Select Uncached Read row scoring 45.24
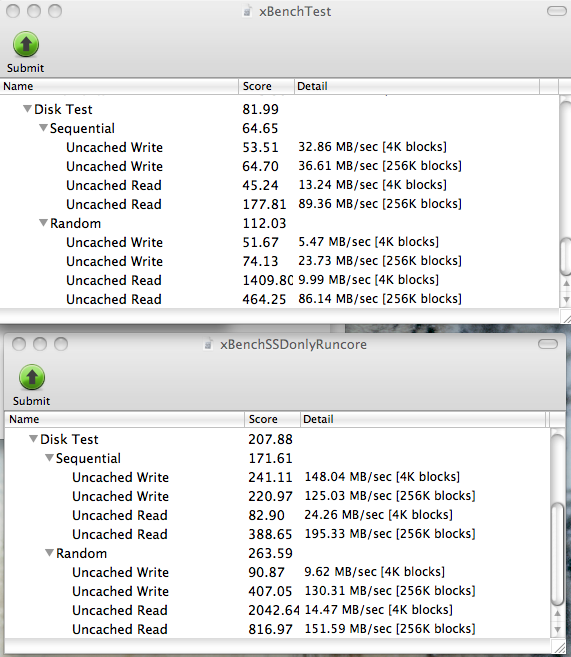 coord(279,185)
